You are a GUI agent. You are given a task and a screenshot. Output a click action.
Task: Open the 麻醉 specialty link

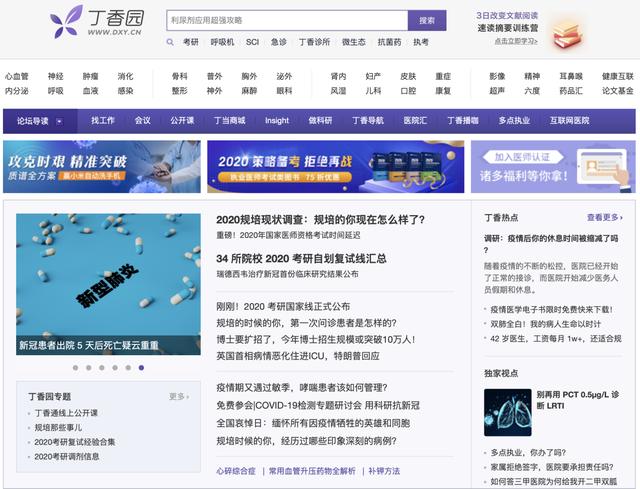(x=249, y=91)
